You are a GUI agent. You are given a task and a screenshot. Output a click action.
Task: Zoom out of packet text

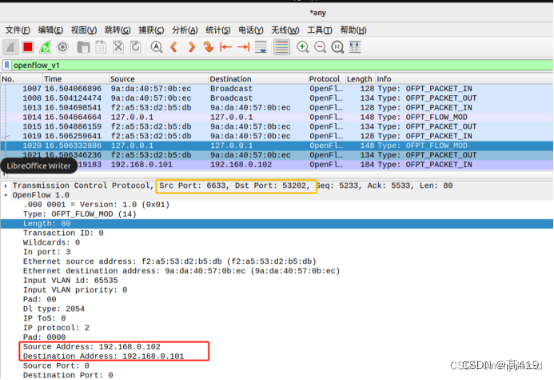(320, 47)
